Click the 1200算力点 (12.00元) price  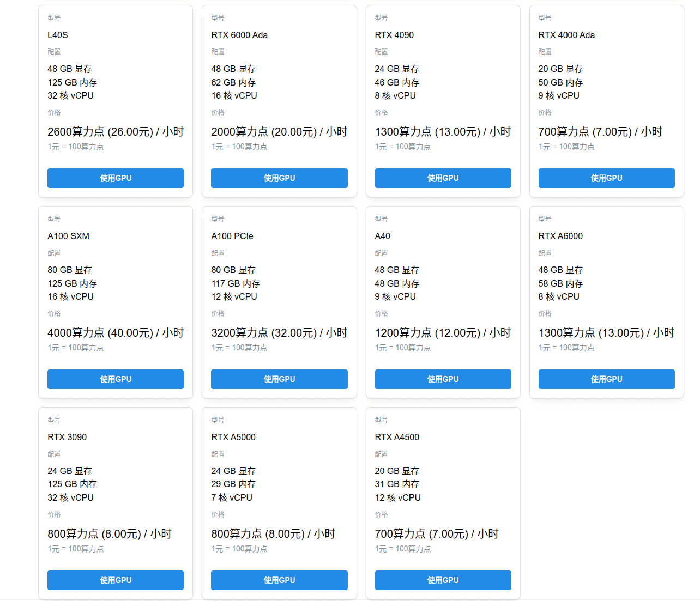(x=443, y=333)
